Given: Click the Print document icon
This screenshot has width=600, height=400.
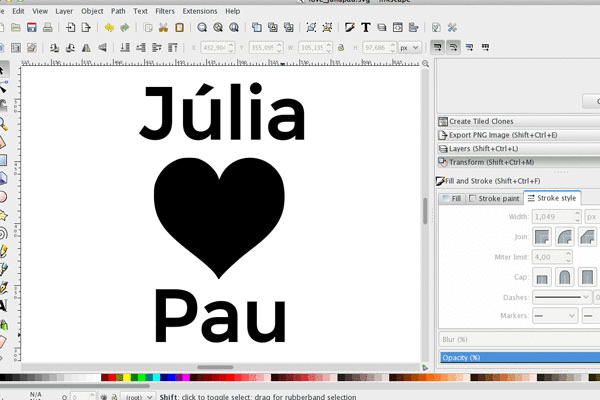Looking at the screenshot, I should coord(47,28).
